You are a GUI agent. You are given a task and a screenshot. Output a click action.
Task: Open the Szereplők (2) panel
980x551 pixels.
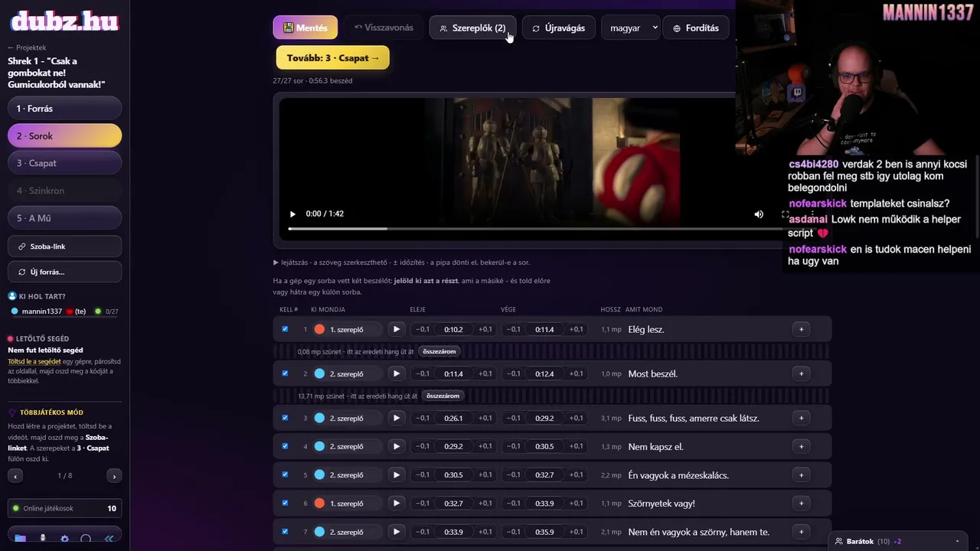click(472, 28)
